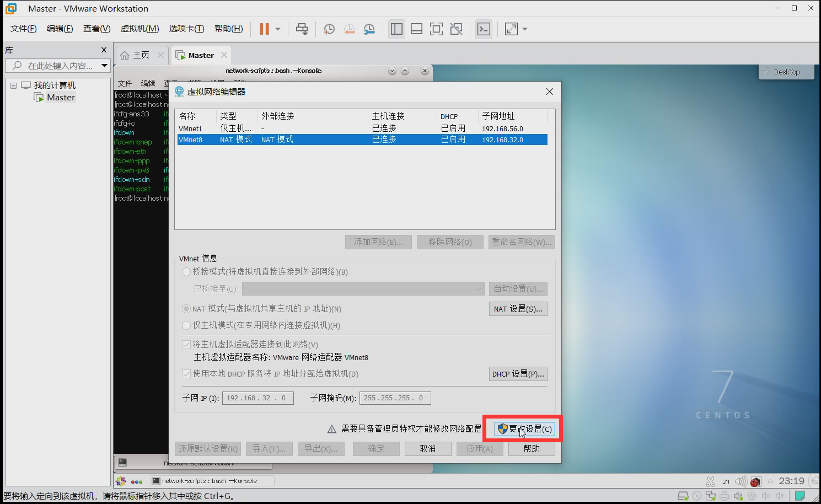Open DHCP 设置(P)... dialog
The height and width of the screenshot is (504, 821).
[518, 374]
